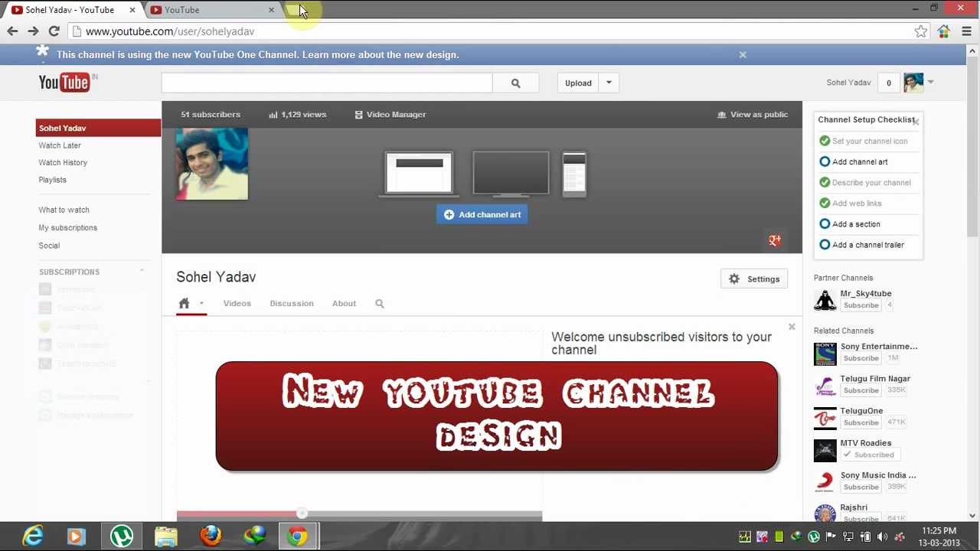Click the Google+ share icon on the banner
Image resolution: width=980 pixels, height=551 pixels.
tap(775, 240)
